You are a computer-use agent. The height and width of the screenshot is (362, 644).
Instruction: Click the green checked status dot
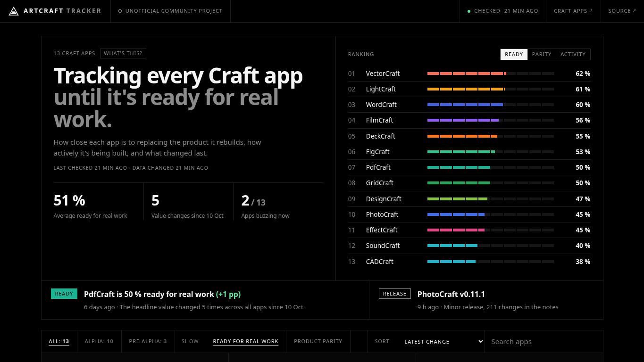[x=468, y=11]
